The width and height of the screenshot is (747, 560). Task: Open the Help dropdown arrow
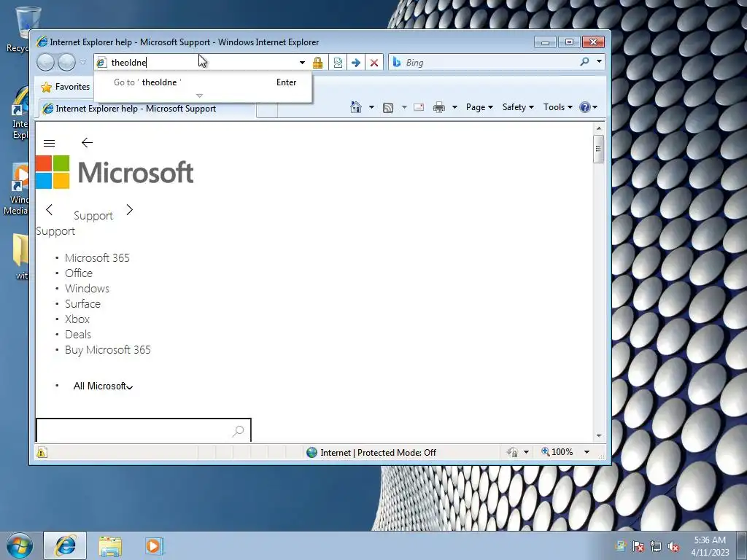[595, 107]
